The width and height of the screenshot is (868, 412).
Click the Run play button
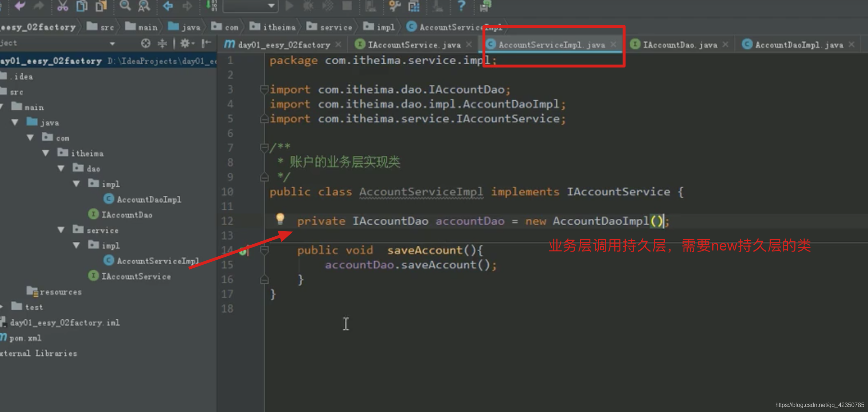[289, 5]
